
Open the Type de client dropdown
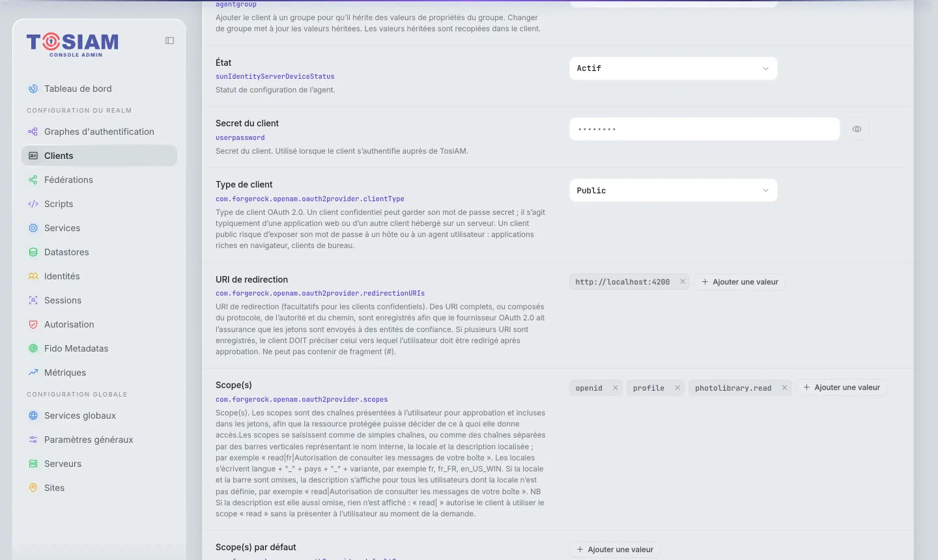673,190
